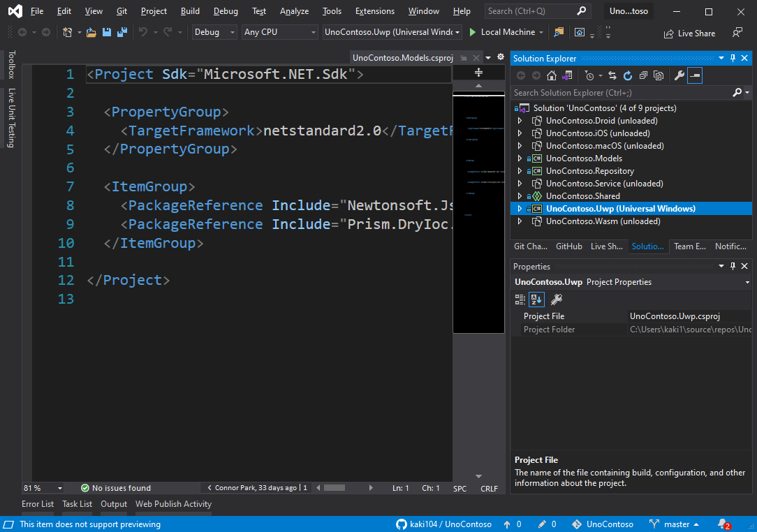Open the window layout icon in toolbar

click(x=580, y=32)
